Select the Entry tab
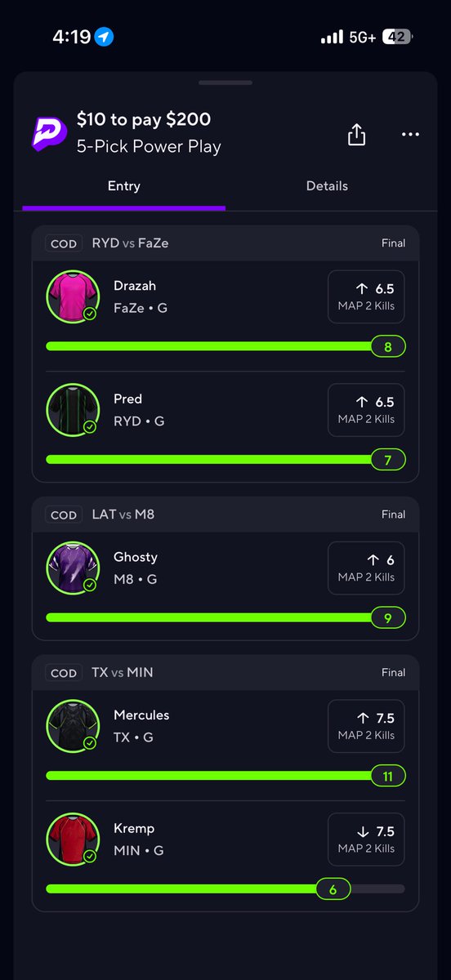Screen dimensions: 451x980 coord(124,186)
